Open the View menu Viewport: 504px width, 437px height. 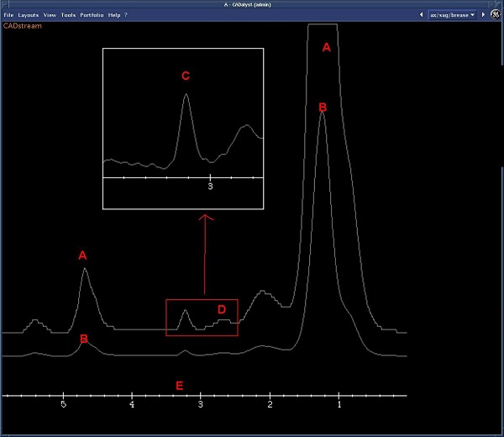[x=50, y=15]
